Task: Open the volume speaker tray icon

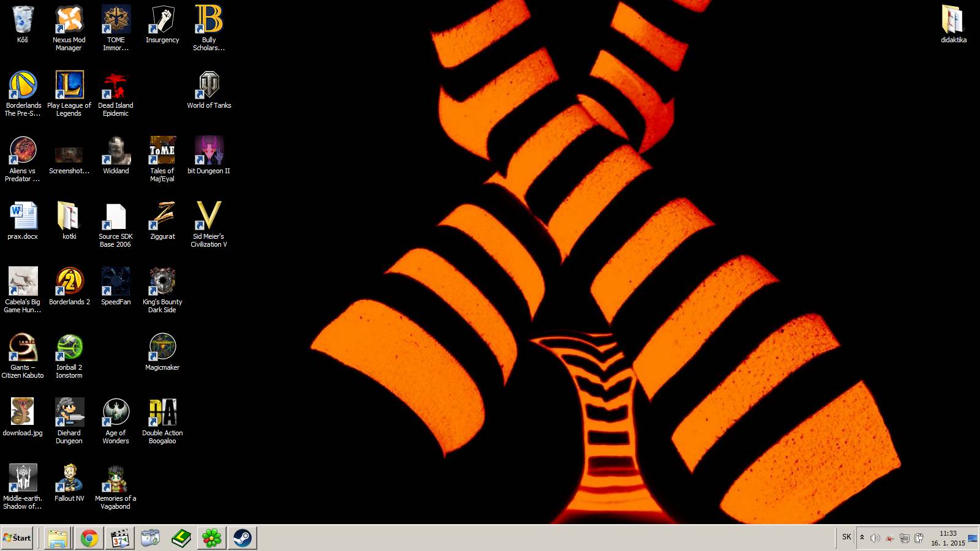Action: click(x=875, y=538)
